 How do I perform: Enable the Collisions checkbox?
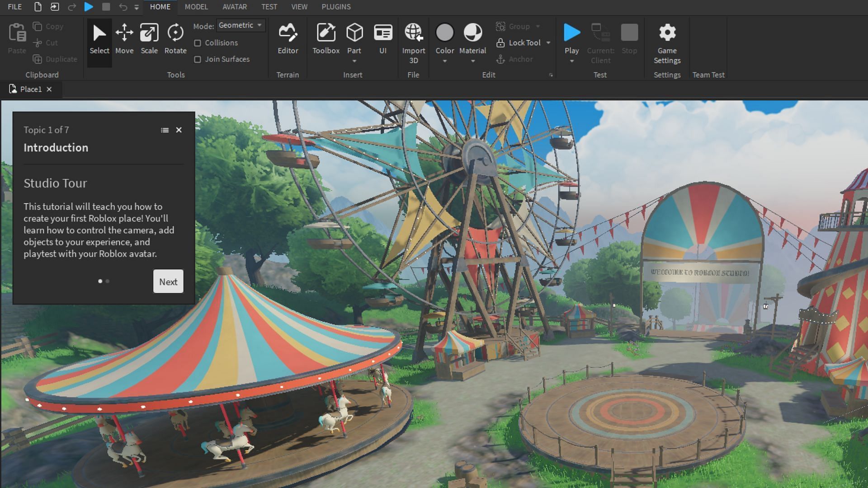(x=198, y=43)
